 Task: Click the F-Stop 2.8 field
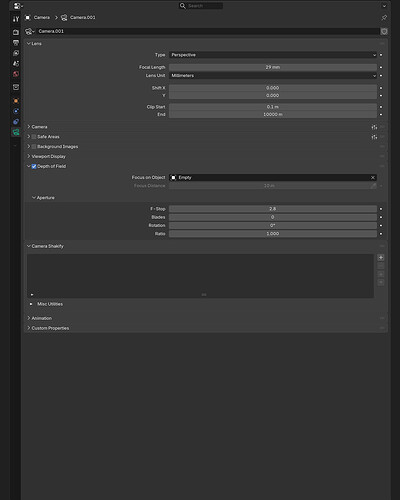click(x=273, y=209)
